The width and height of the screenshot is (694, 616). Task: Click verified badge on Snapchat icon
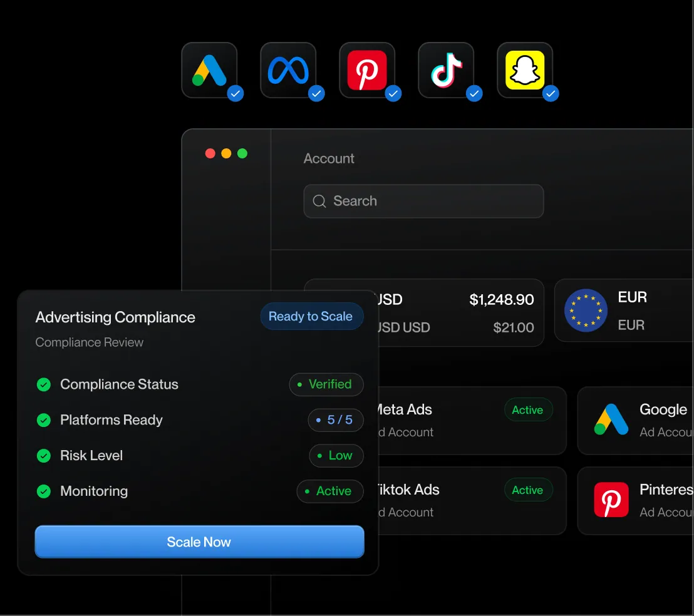(551, 93)
